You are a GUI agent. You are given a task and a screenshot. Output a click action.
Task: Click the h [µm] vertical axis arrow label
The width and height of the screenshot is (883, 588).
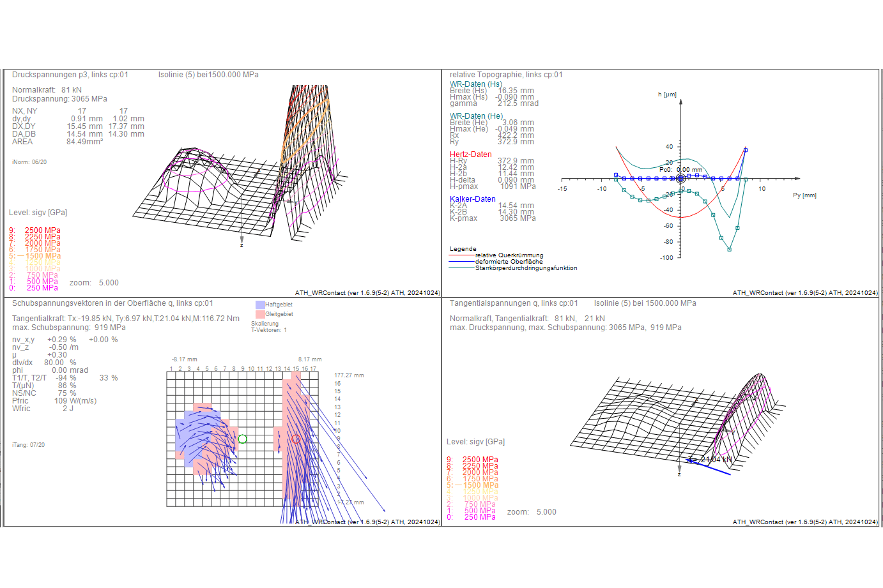pos(667,94)
